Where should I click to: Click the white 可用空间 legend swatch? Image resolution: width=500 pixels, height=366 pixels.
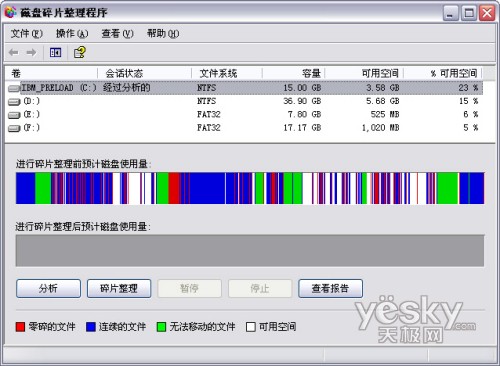(251, 327)
